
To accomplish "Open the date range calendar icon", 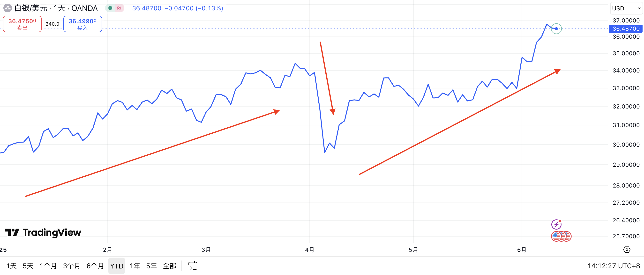I will tap(193, 266).
